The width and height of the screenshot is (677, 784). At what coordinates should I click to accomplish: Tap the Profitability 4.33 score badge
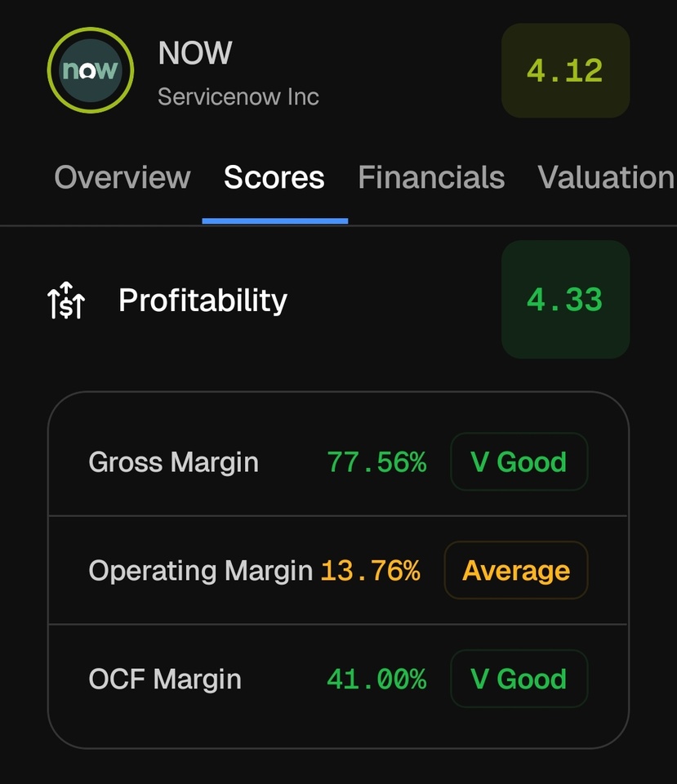pos(565,300)
